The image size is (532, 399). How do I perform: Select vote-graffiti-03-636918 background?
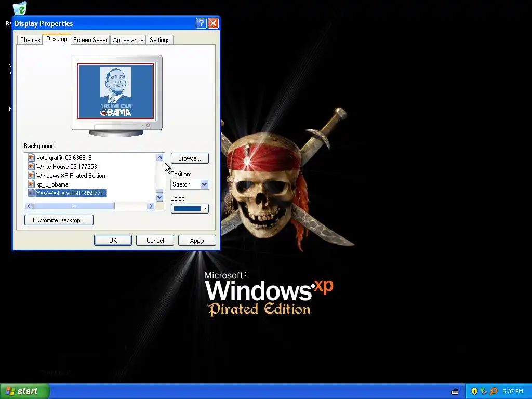tap(64, 158)
